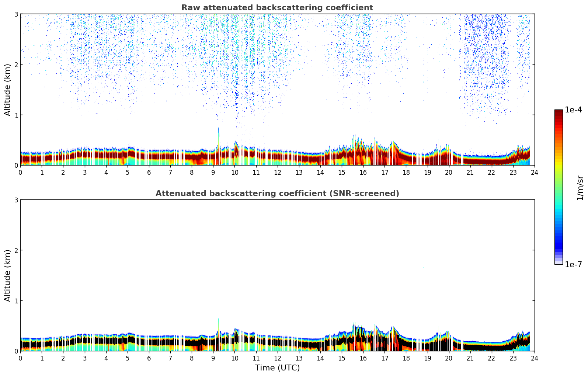The width and height of the screenshot is (588, 376).
Task: Click altitude tick "2" on the raw plot
Action: tap(16, 65)
